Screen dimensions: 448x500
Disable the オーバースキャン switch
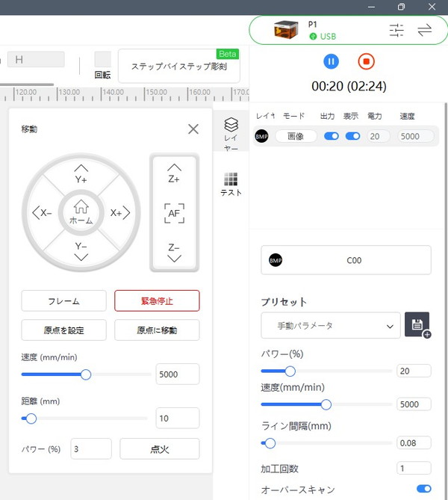pyautogui.click(x=423, y=489)
